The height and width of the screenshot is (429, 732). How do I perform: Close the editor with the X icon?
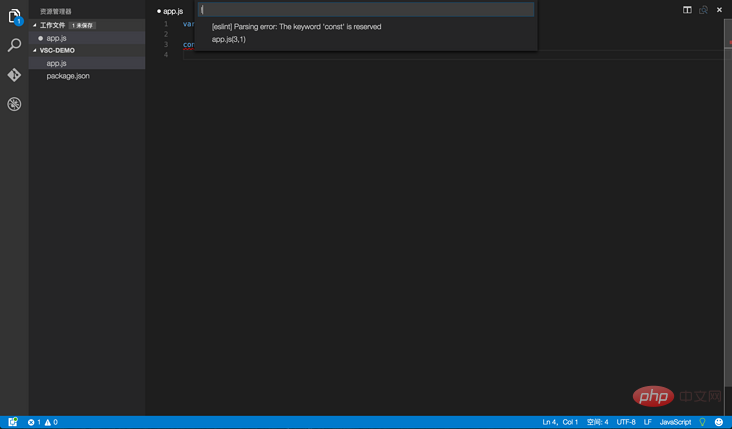pyautogui.click(x=719, y=10)
